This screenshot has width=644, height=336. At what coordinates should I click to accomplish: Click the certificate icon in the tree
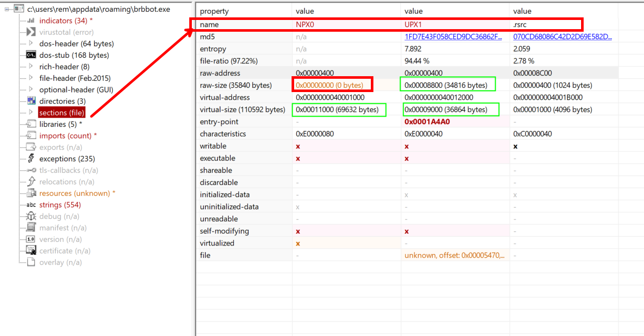tap(31, 251)
